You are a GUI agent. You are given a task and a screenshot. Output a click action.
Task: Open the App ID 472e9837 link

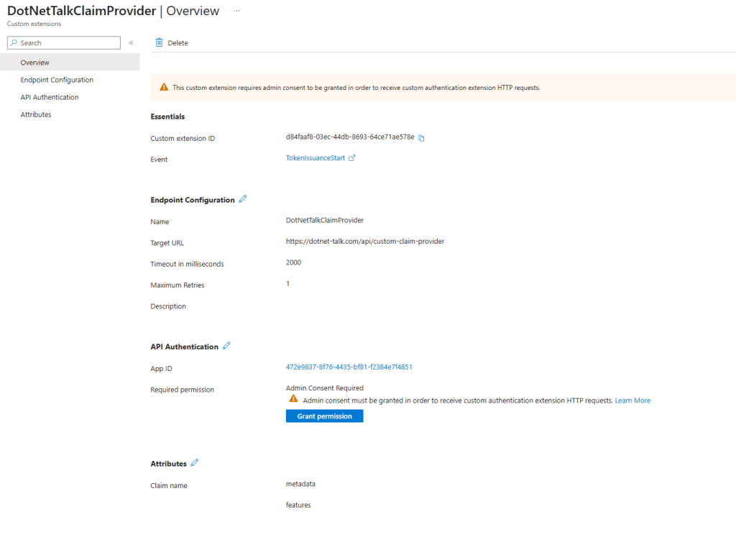click(349, 367)
